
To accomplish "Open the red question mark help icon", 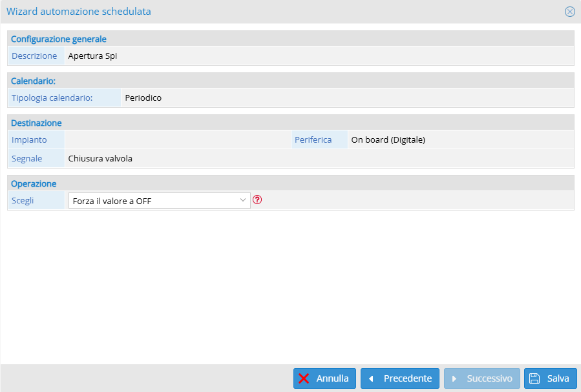I will tap(257, 200).
